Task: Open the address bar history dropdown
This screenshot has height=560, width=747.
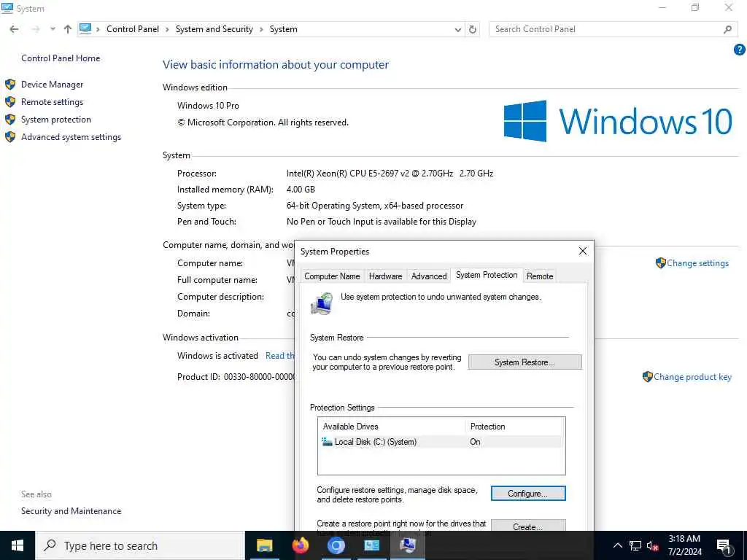Action: tap(458, 29)
